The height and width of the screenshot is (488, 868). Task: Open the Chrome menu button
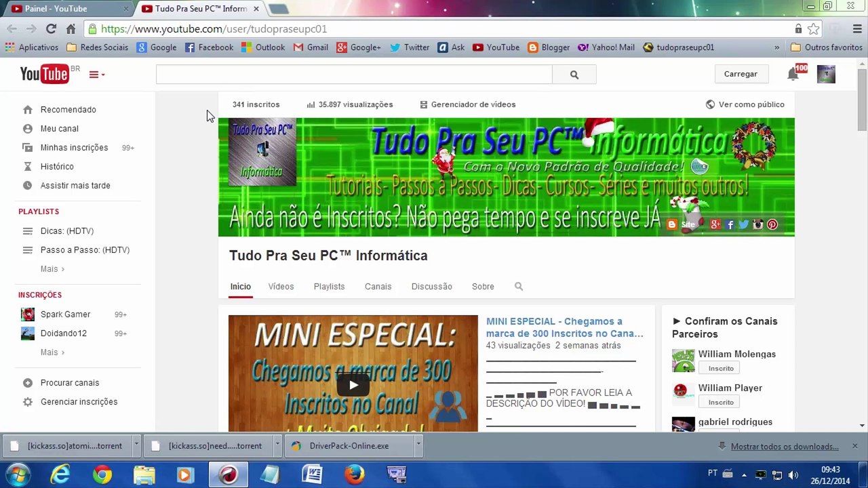click(x=858, y=29)
